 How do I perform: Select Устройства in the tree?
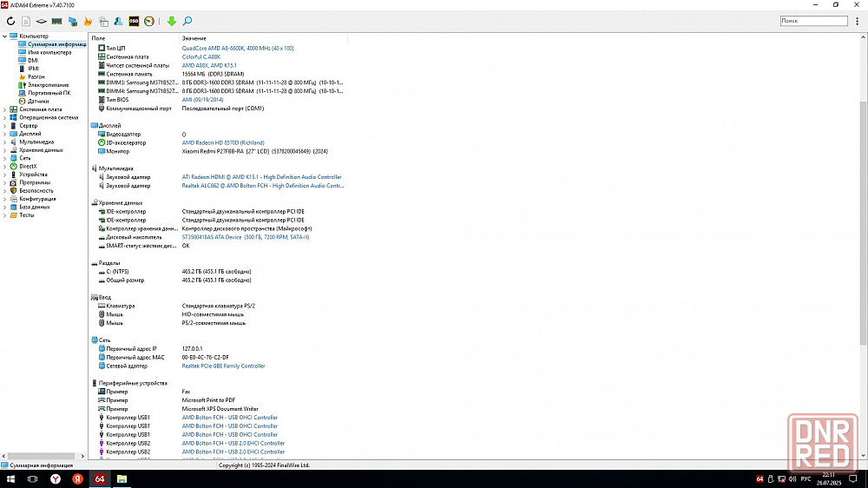pos(33,175)
